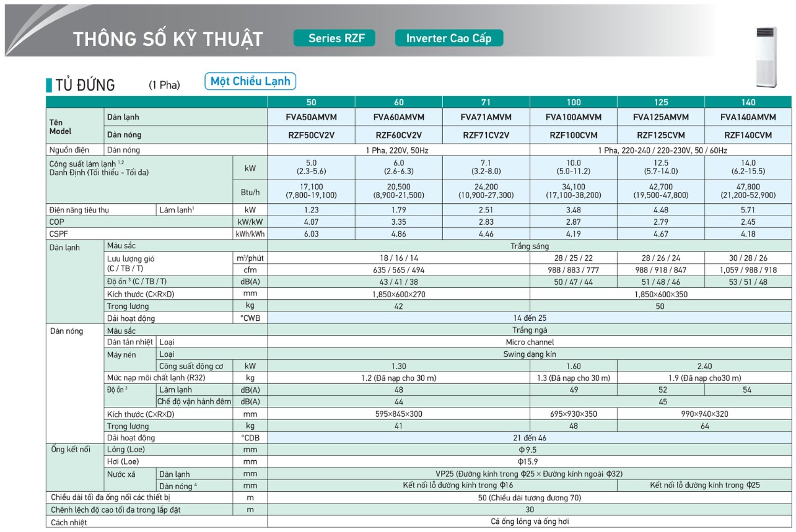Click the 'Một Chiều Lạnh' label
This screenshot has width=796, height=532.
[250, 81]
